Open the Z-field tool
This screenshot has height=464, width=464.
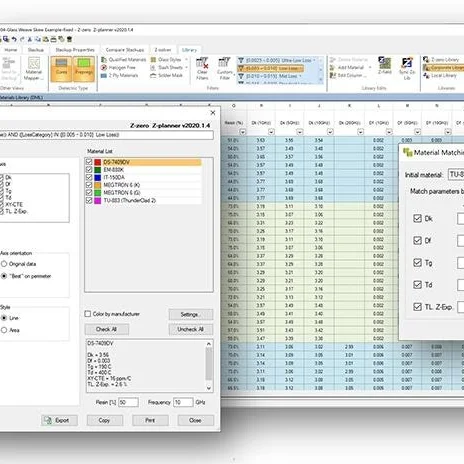tap(385, 65)
